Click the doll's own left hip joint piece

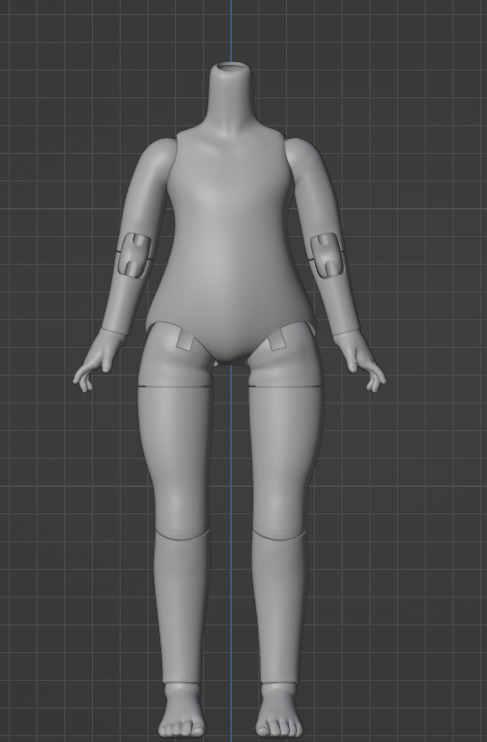(286, 357)
